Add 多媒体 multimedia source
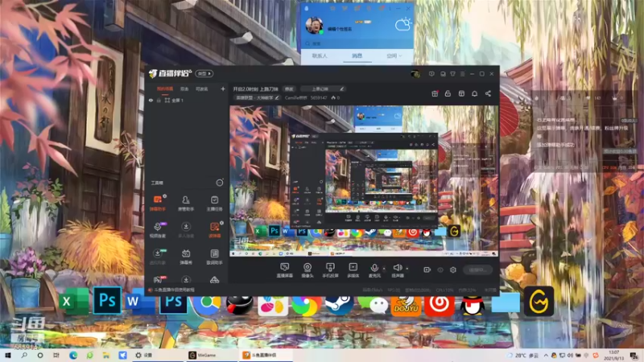The width and height of the screenshot is (644, 362). (353, 270)
